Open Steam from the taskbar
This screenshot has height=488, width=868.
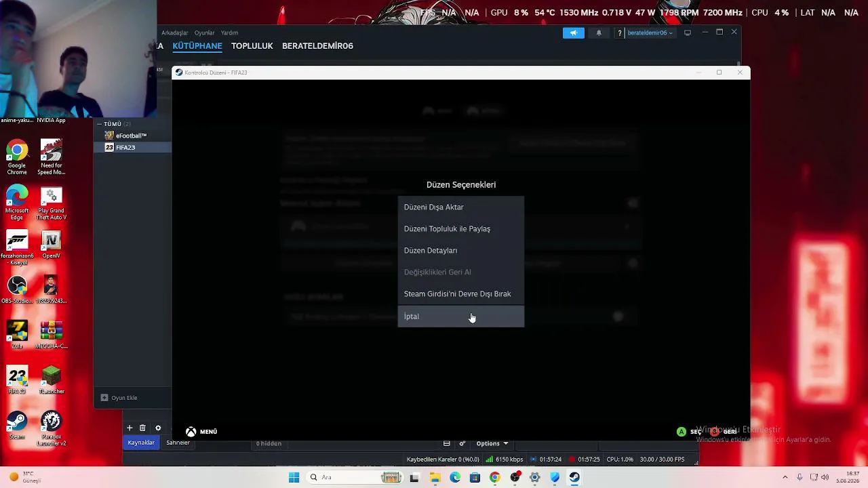(574, 478)
